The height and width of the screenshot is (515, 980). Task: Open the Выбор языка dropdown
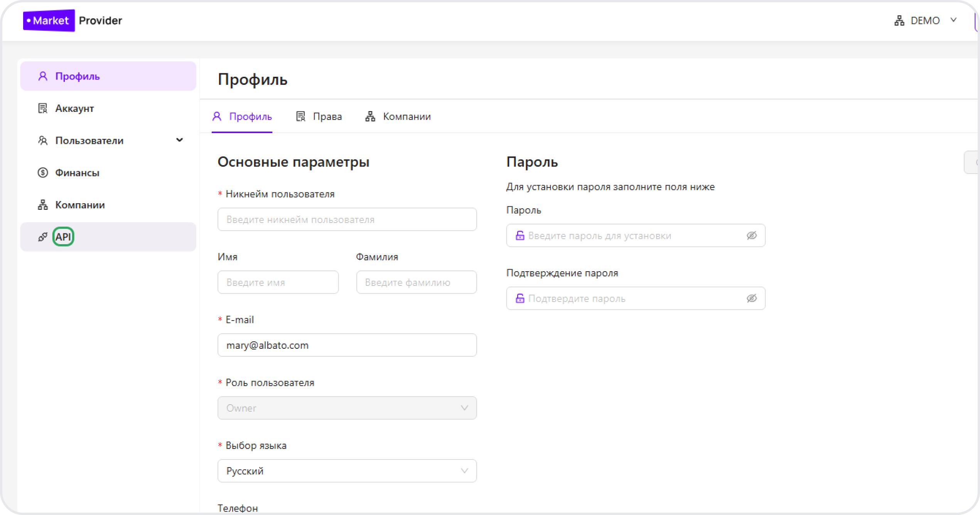click(x=347, y=471)
